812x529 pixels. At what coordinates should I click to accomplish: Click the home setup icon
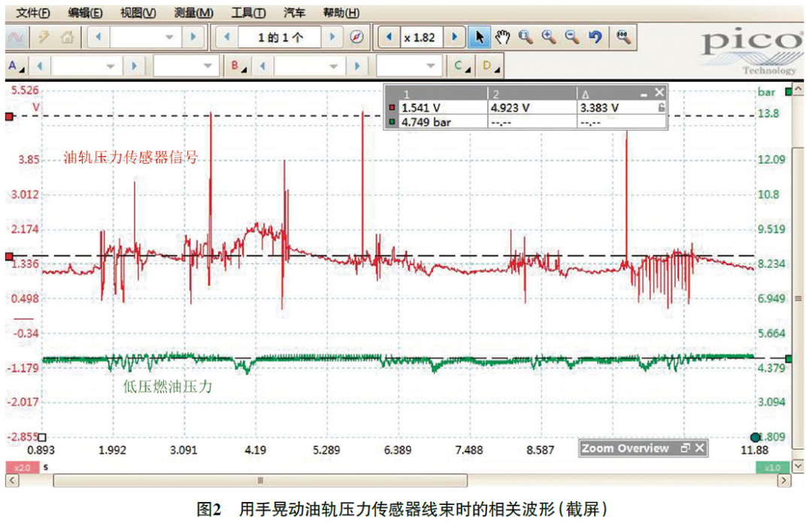[68, 38]
